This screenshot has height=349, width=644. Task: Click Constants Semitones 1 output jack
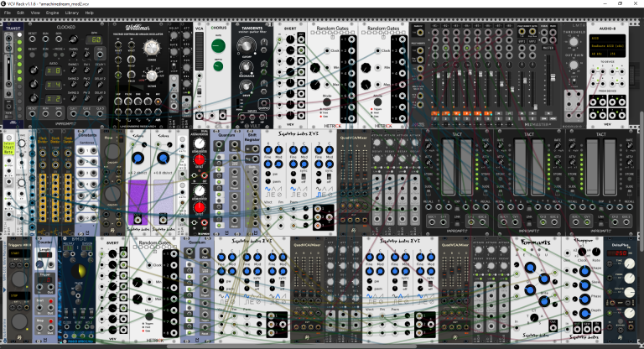tap(94, 151)
